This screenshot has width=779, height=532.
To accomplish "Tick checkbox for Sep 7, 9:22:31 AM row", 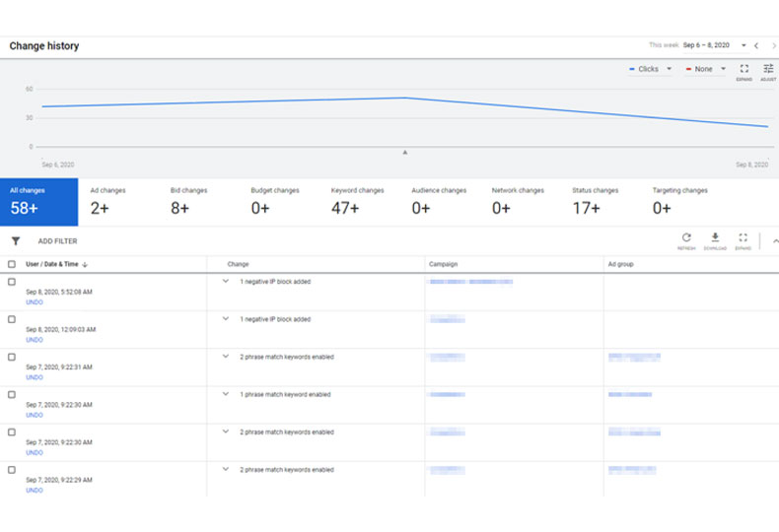I will (x=12, y=357).
